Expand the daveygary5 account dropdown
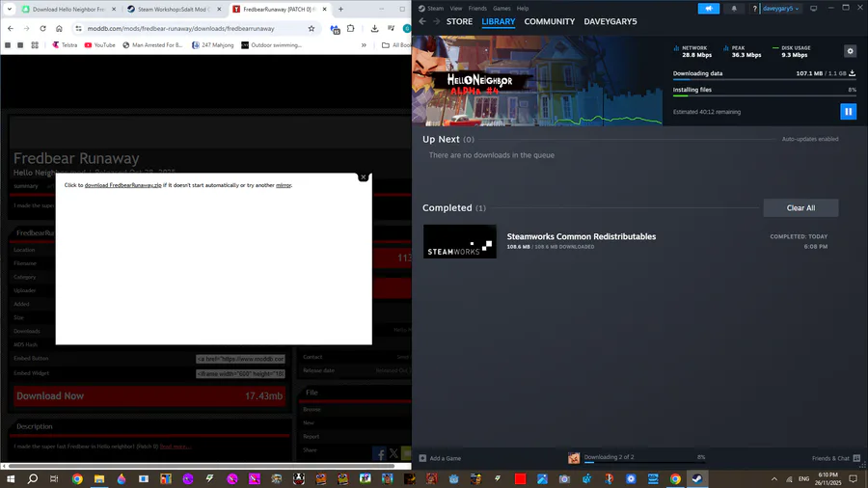 point(780,9)
